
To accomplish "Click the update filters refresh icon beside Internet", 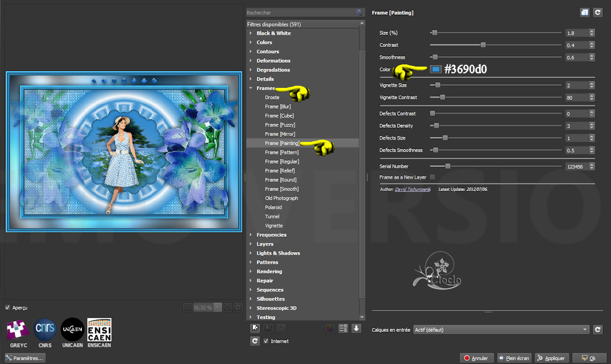I will [254, 341].
